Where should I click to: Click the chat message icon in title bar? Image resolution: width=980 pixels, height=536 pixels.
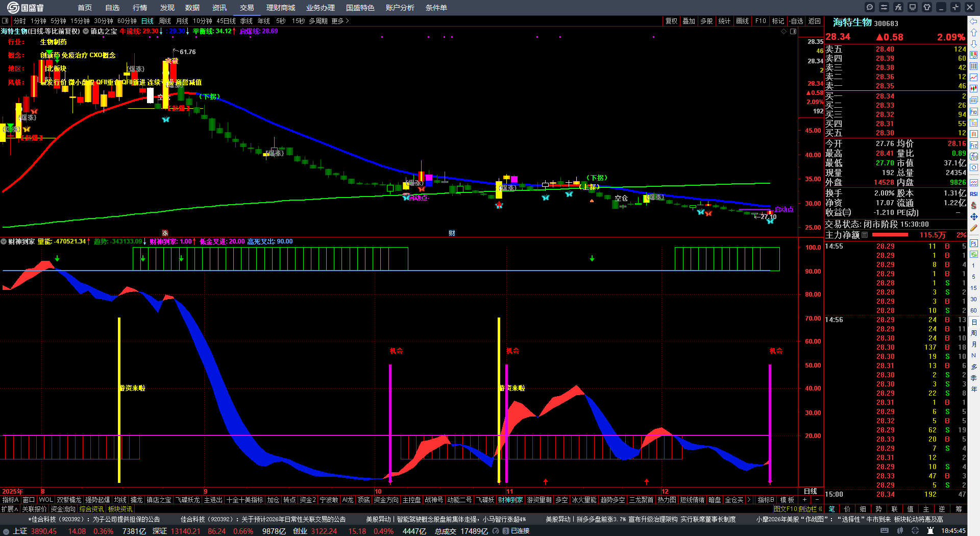(x=870, y=7)
